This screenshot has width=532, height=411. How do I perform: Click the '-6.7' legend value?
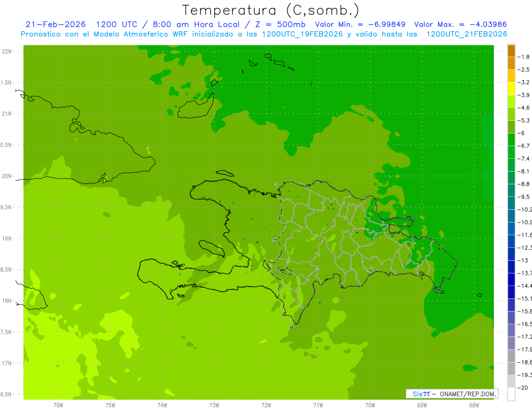(524, 146)
